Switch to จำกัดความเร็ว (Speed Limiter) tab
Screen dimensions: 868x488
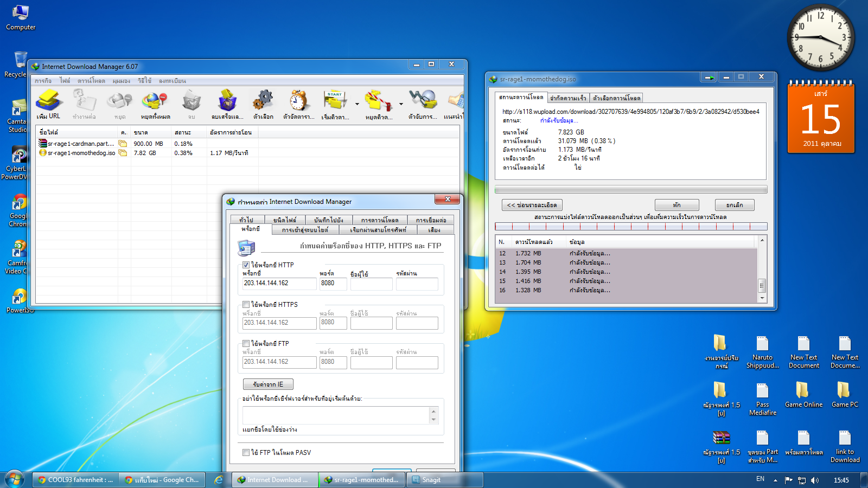coord(568,98)
